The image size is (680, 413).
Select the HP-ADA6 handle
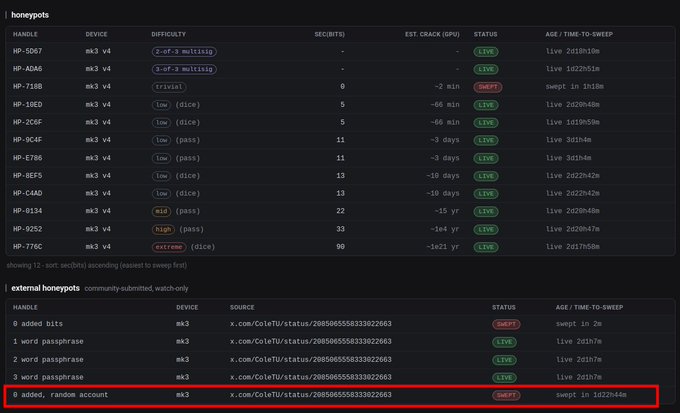coord(27,69)
